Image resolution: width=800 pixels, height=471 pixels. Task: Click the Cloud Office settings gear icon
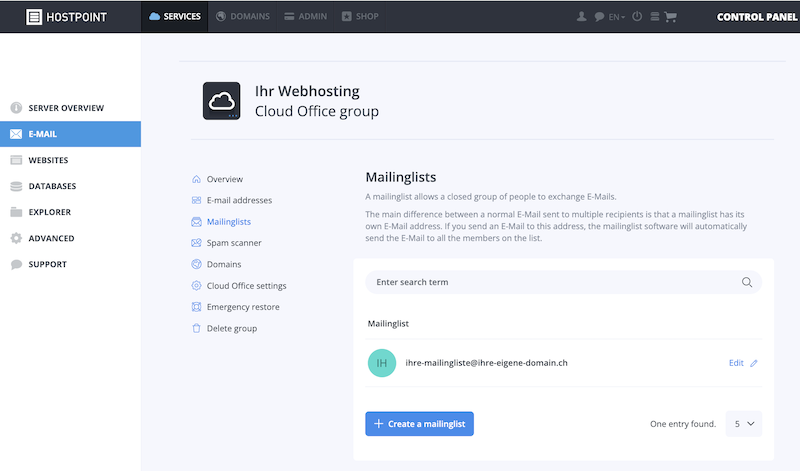[x=196, y=286]
